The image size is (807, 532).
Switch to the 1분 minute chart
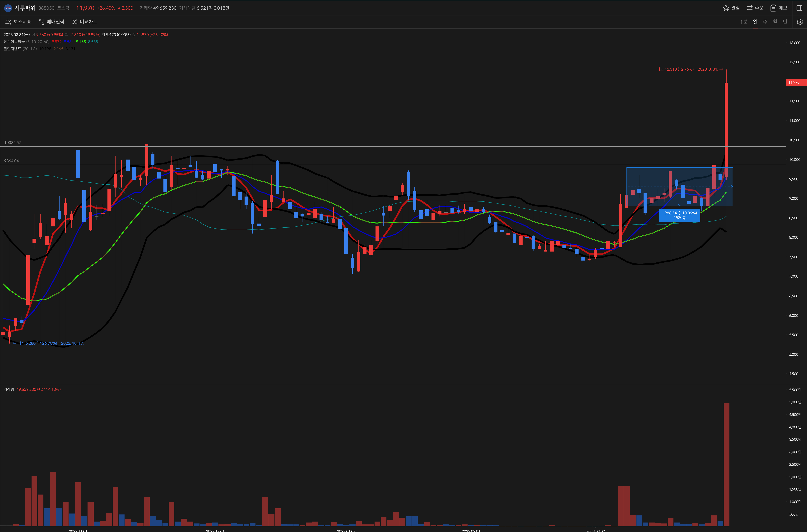(x=744, y=22)
